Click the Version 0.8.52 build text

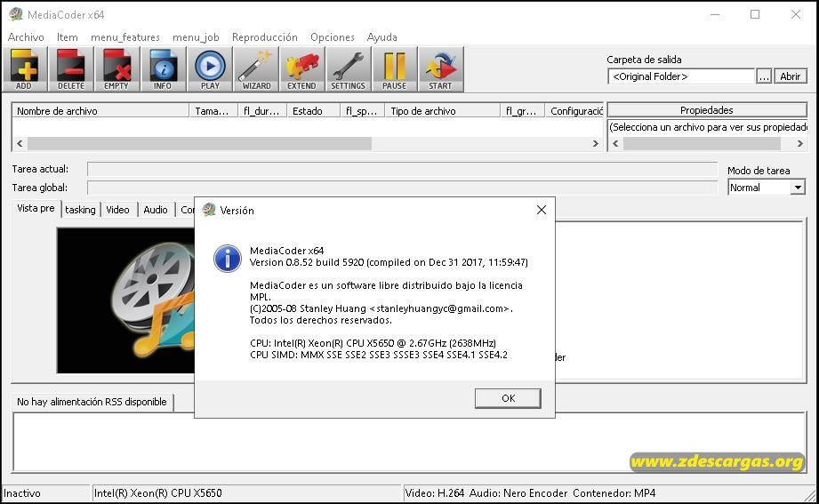pos(389,262)
